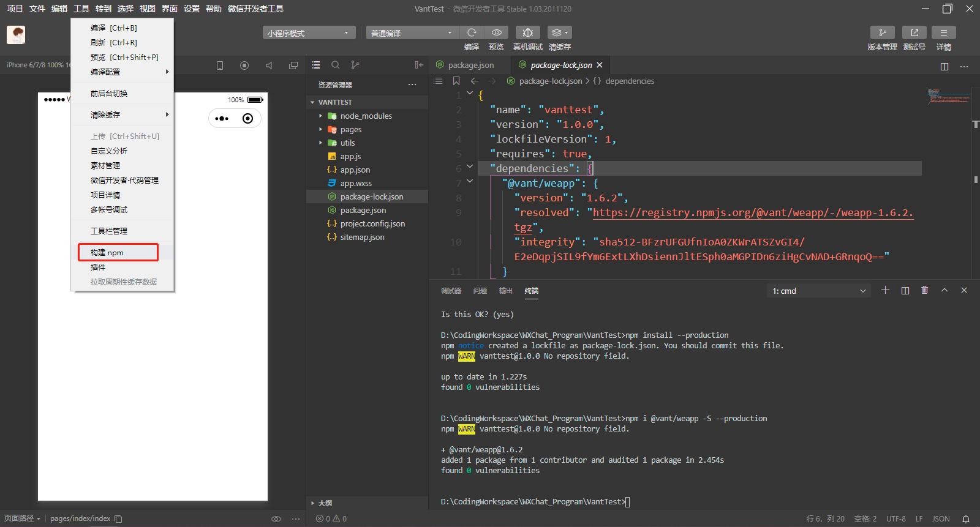Toggle the status bar eye icon

pyautogui.click(x=276, y=518)
